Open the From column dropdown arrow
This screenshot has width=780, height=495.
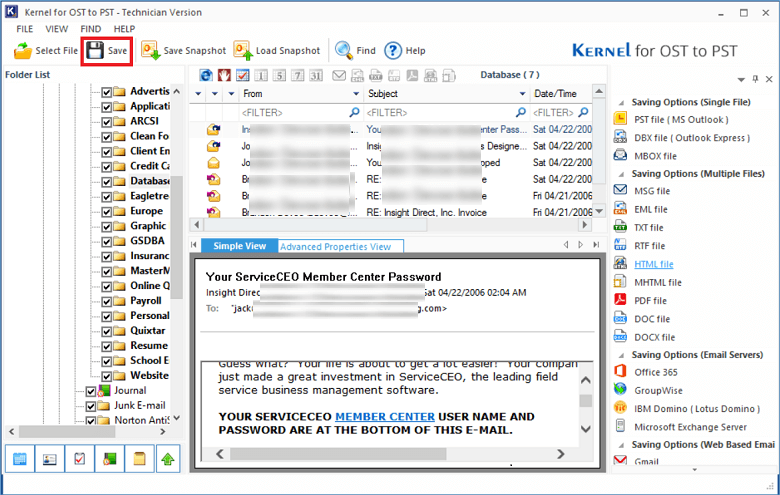coord(356,94)
